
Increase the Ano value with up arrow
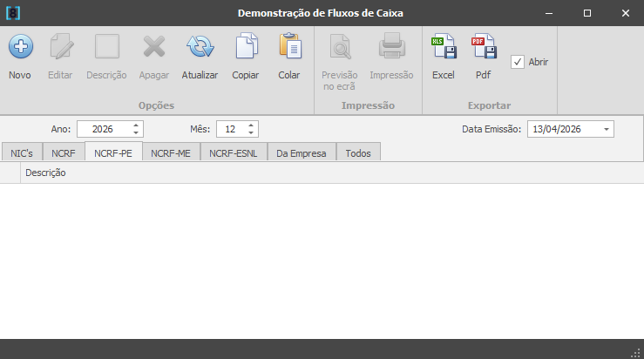[136, 125]
